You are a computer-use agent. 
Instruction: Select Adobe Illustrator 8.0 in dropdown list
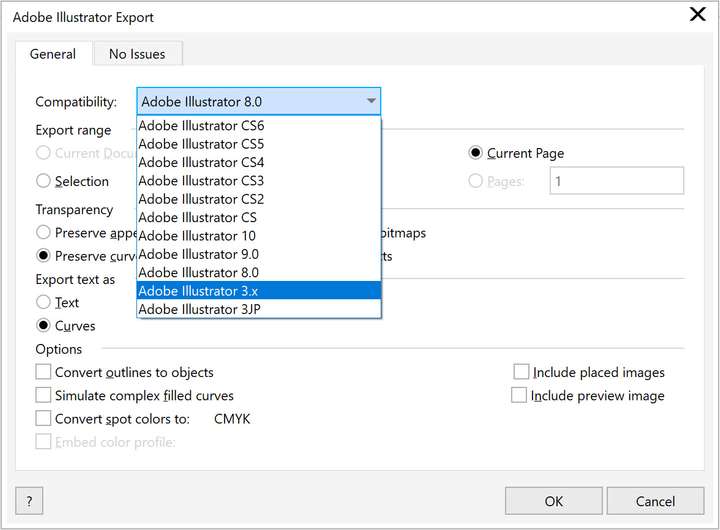[x=259, y=272]
